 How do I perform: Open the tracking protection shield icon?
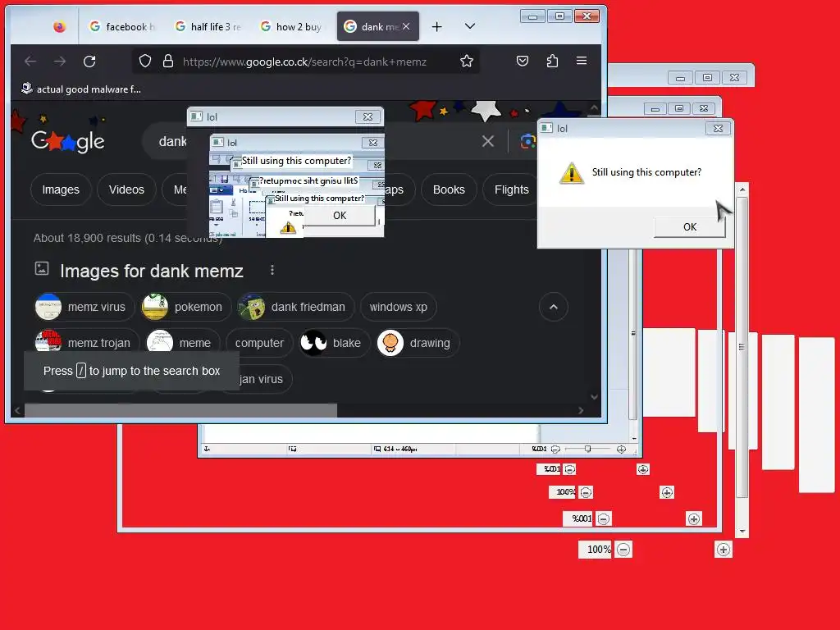pos(144,61)
